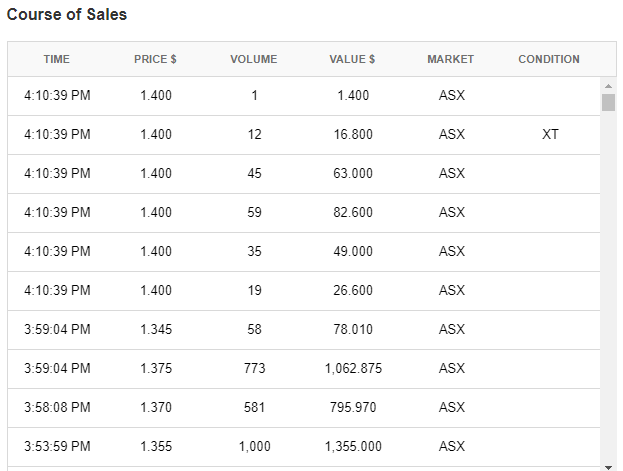Image resolution: width=623 pixels, height=471 pixels.
Task: Click the 1,062.875 value cell
Action: (353, 368)
